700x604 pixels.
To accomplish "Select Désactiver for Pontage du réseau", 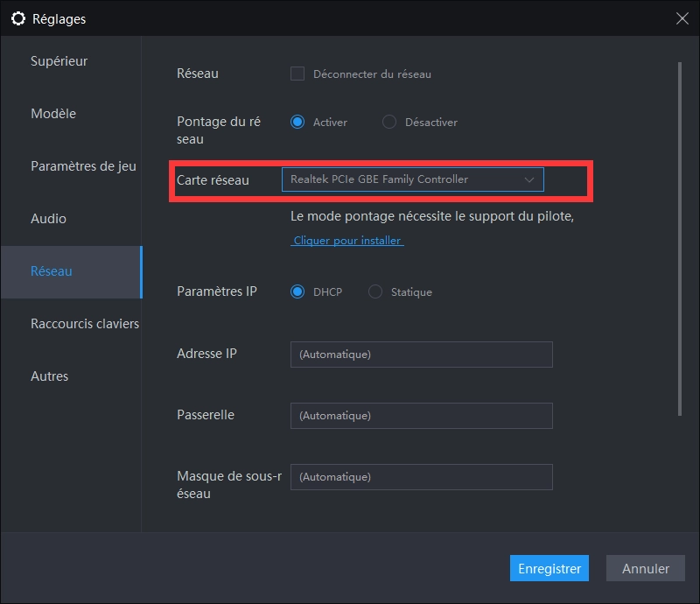I will [389, 123].
